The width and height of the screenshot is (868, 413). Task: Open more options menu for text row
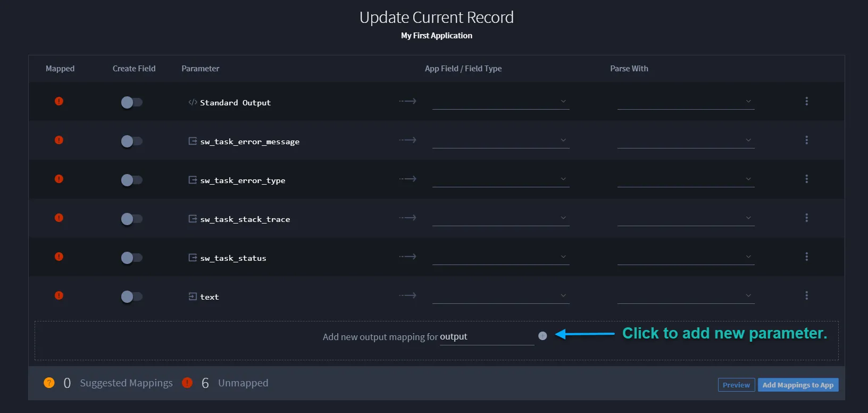[x=806, y=295]
